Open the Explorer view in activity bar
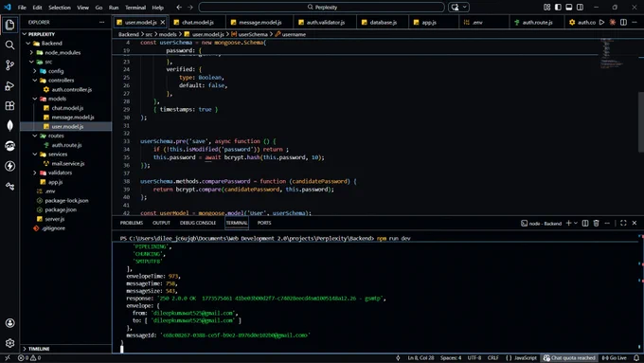This screenshot has height=363, width=644. [9, 25]
